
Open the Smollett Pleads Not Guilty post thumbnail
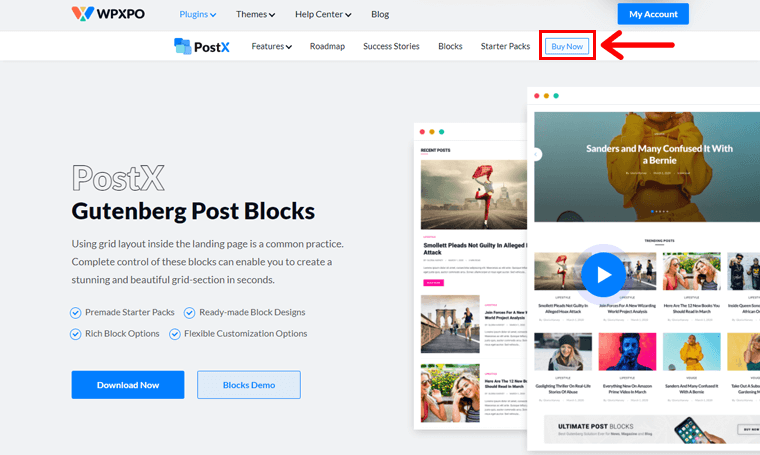(x=474, y=194)
